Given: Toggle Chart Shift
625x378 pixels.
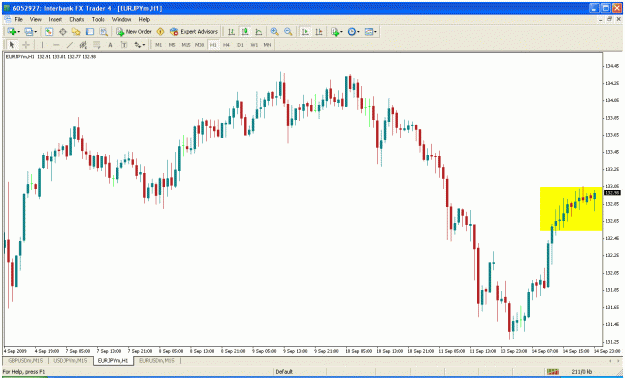Looking at the screenshot, I should pos(319,32).
